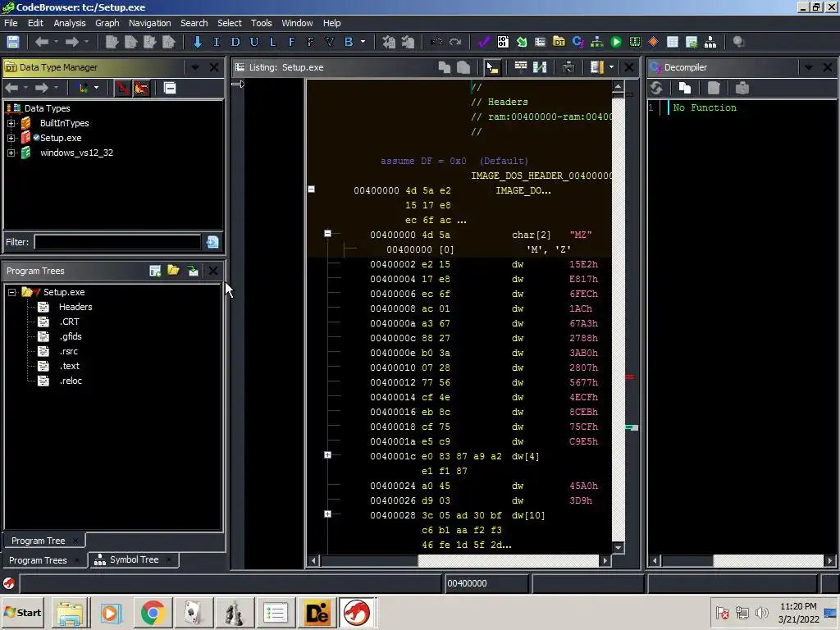The image size is (840, 630).
Task: Toggle mouse hover mode in Listing
Action: point(492,67)
